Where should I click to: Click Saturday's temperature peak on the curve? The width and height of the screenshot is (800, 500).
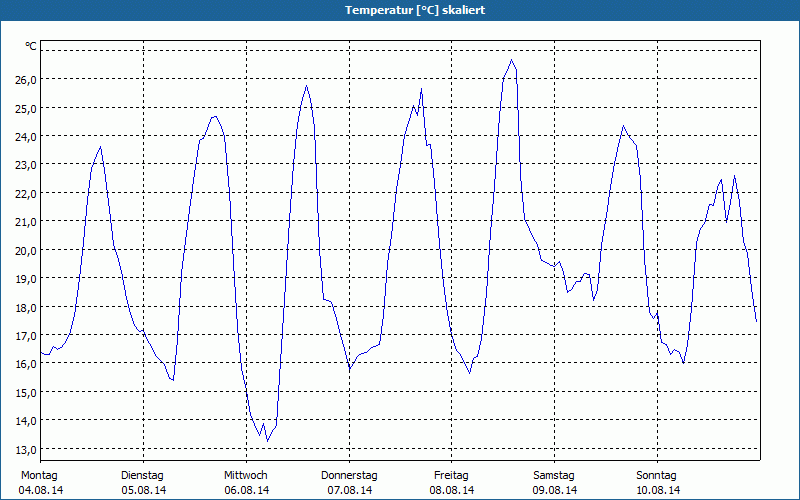point(624,126)
